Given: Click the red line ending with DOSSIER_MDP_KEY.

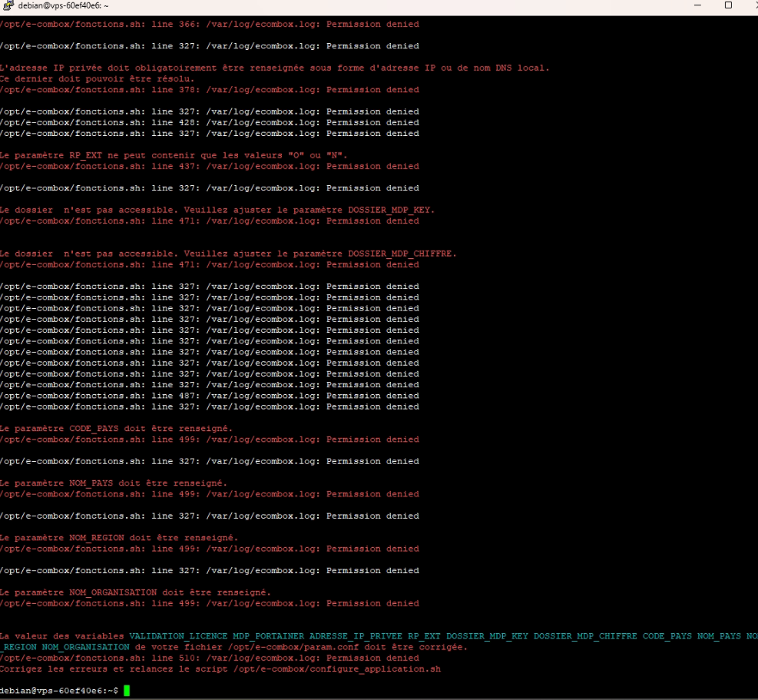Looking at the screenshot, I should 217,210.
